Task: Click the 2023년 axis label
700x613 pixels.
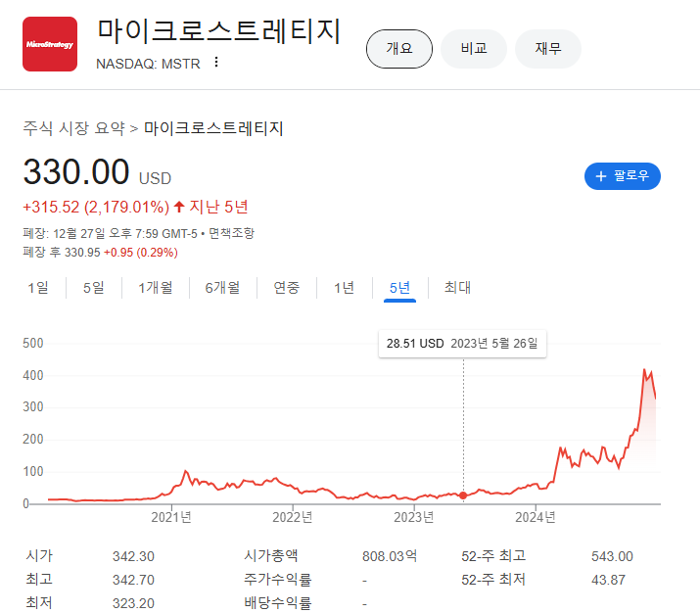Action: [x=414, y=517]
